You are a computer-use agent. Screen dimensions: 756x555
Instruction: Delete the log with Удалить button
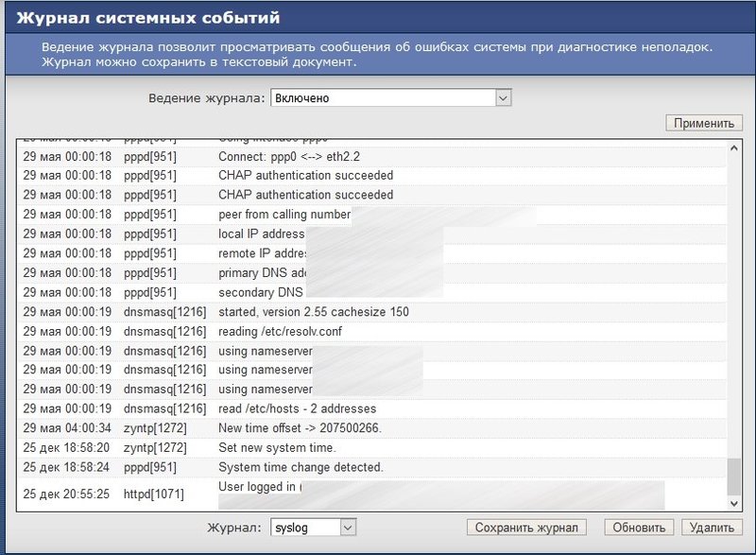pyautogui.click(x=712, y=528)
